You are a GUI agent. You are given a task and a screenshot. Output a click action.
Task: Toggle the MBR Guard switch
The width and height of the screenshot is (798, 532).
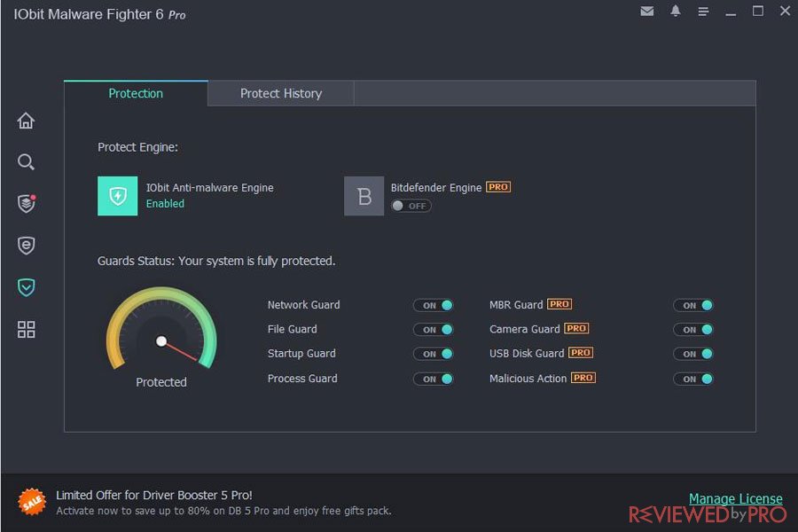click(x=693, y=305)
